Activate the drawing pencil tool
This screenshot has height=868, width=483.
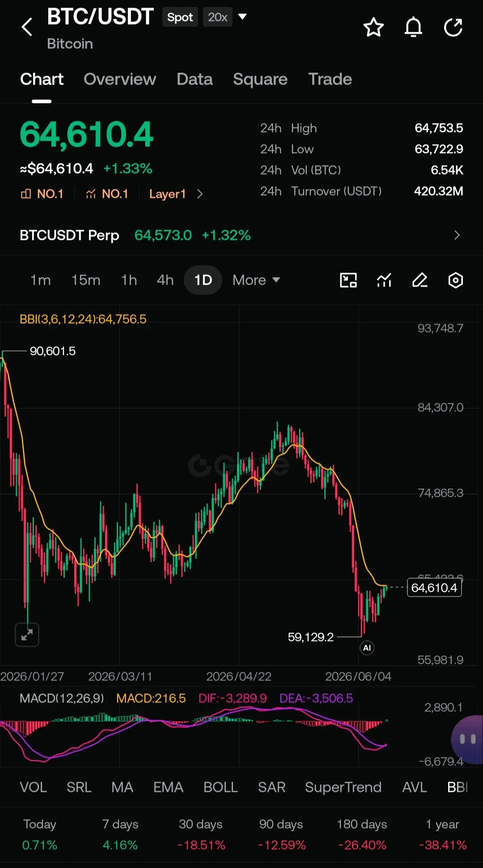pyautogui.click(x=420, y=280)
